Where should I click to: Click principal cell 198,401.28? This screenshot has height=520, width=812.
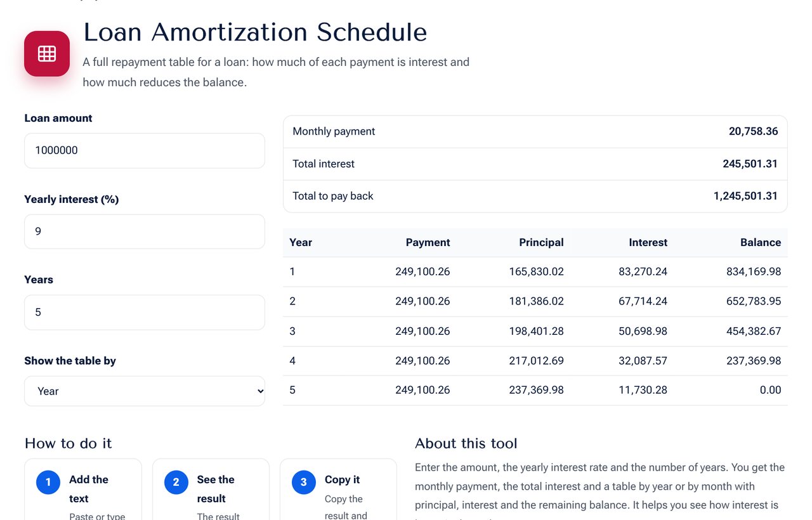(x=536, y=331)
